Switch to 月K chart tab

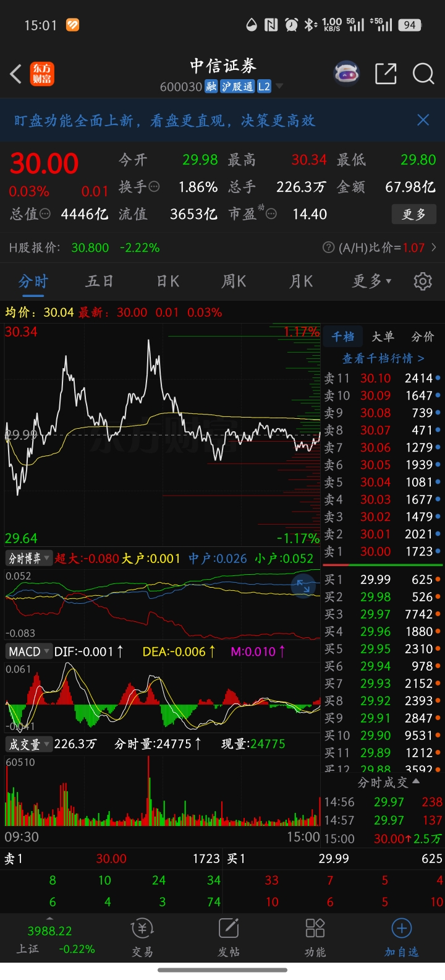301,282
